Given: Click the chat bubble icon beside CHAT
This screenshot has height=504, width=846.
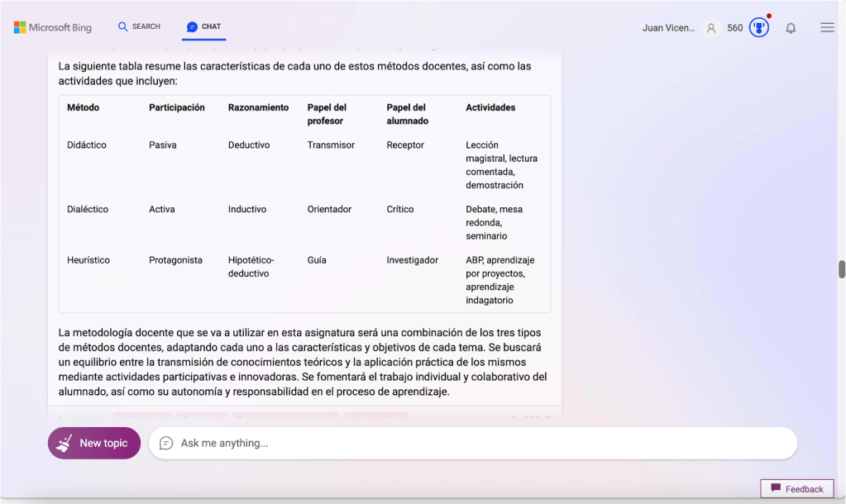Looking at the screenshot, I should click(x=192, y=27).
